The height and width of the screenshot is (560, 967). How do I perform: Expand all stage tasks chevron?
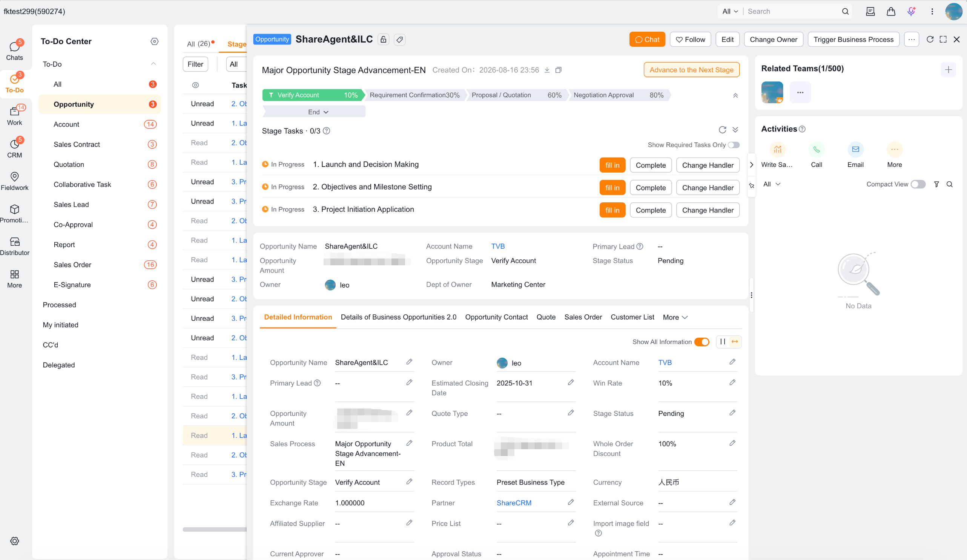735,130
